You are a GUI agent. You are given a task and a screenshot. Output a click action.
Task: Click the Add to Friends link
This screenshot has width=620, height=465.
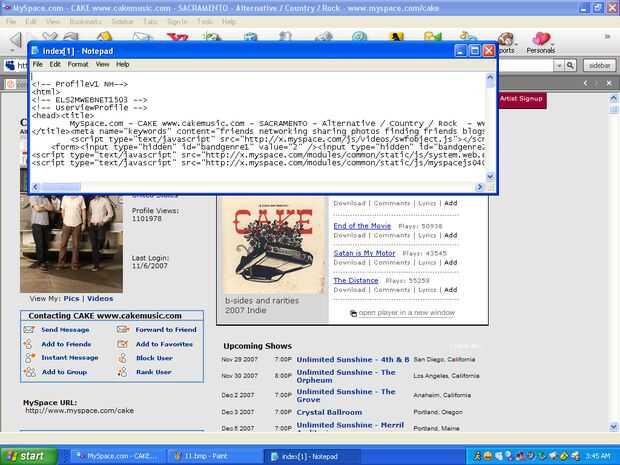tap(66, 344)
